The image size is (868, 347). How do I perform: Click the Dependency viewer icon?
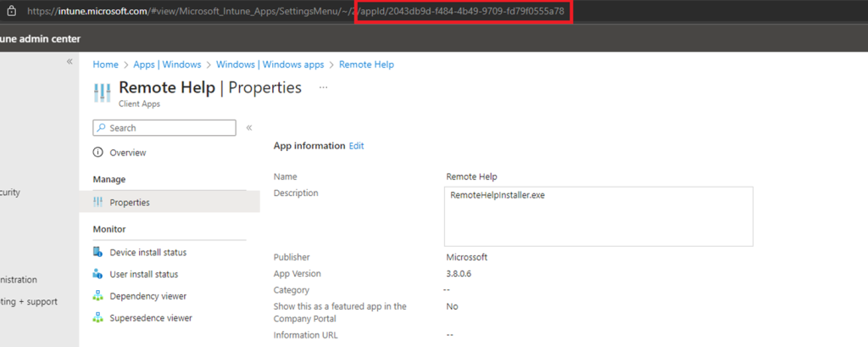click(98, 296)
